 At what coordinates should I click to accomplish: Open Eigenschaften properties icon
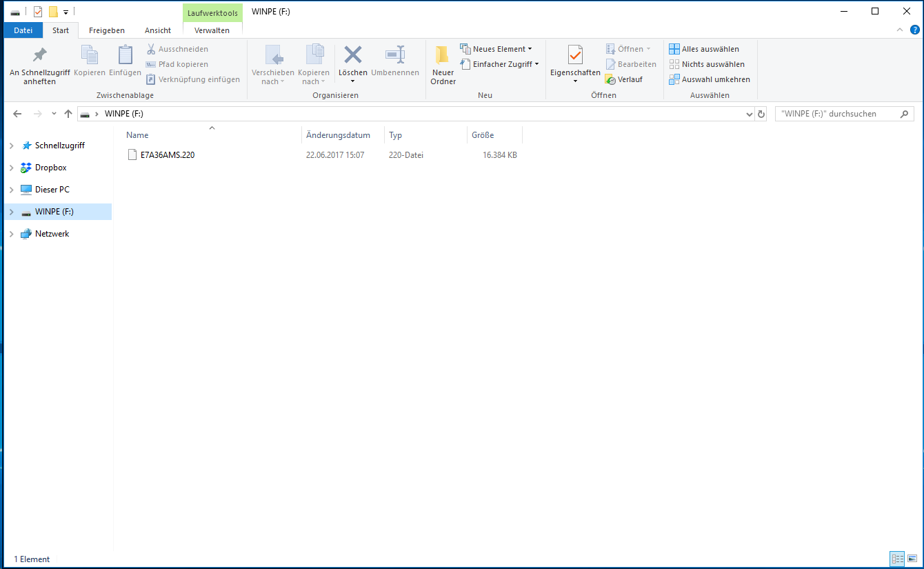[x=575, y=55]
